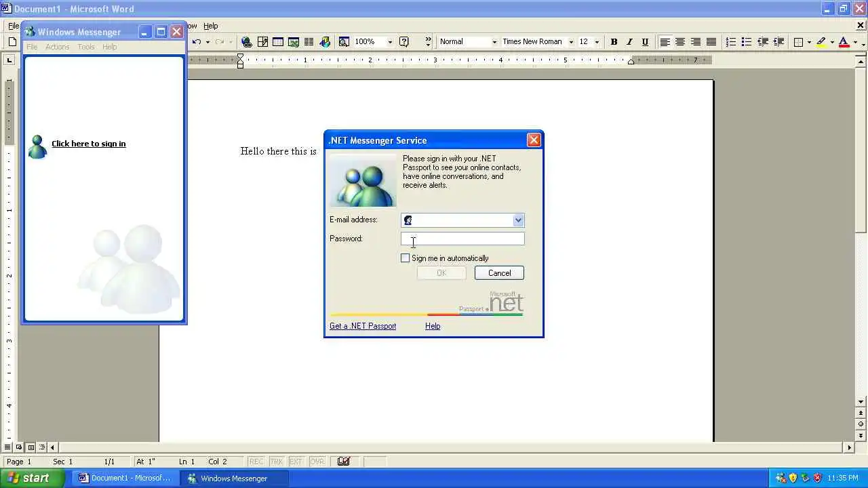Click Decrease Indent icon
The image size is (868, 488).
tap(763, 42)
